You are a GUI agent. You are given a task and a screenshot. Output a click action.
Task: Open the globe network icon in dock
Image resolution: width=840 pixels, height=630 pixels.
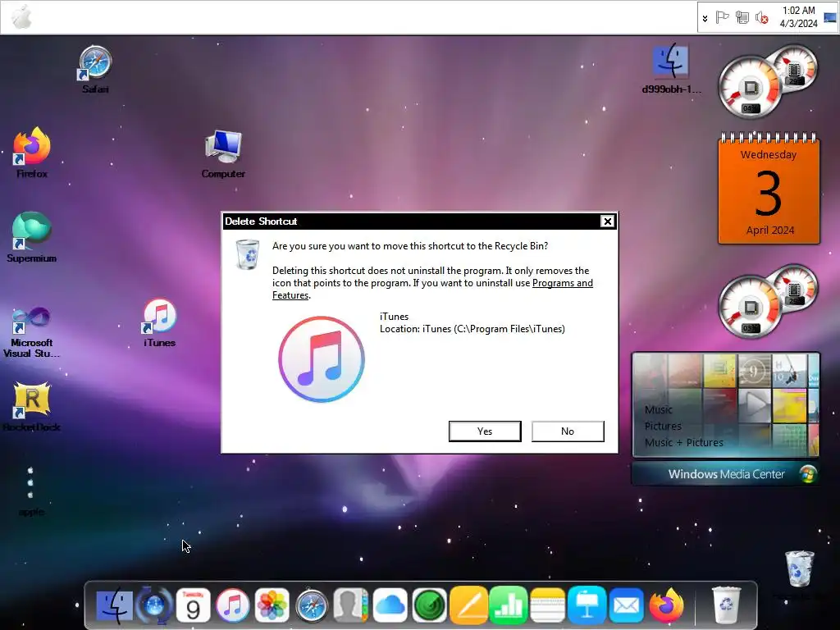154,606
